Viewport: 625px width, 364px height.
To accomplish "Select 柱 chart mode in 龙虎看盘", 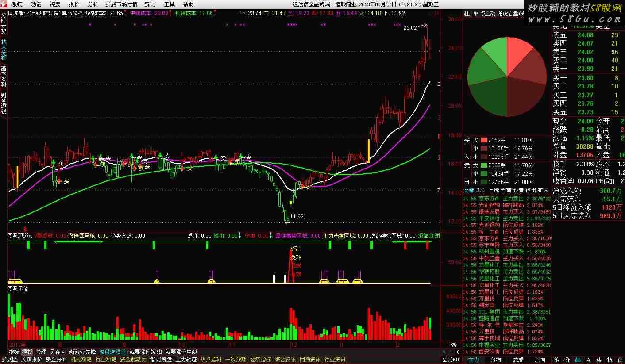I will (467, 14).
